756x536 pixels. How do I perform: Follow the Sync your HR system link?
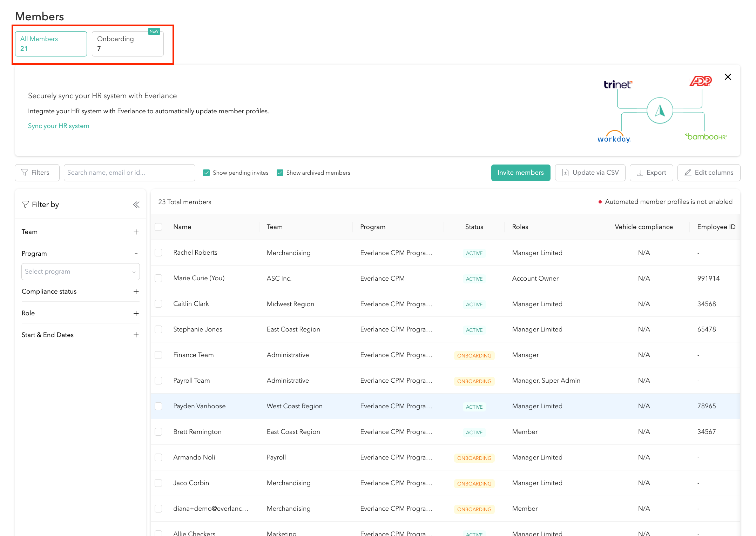(59, 126)
